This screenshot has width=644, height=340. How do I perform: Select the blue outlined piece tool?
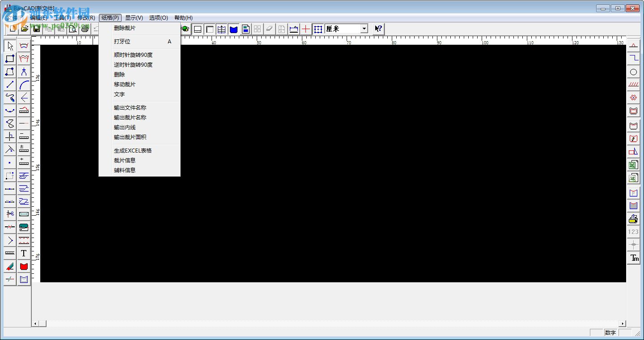(24, 279)
